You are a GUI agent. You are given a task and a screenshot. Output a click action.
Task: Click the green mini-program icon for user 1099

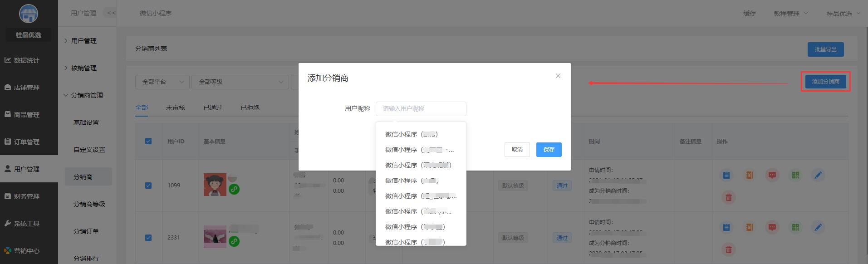(234, 189)
